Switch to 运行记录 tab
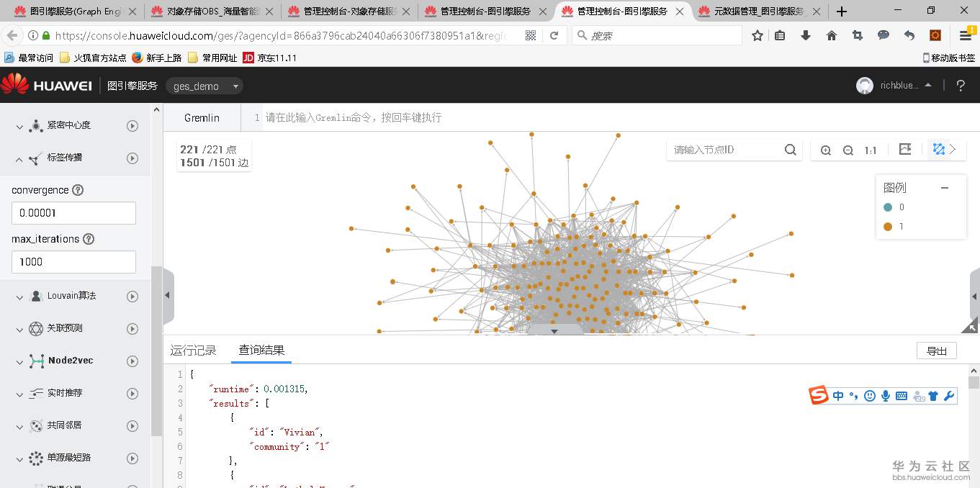The height and width of the screenshot is (488, 980). pos(193,351)
